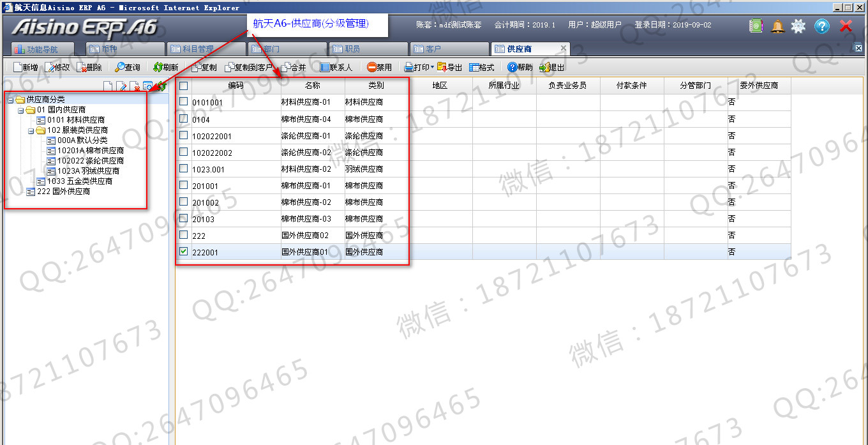Open the 打印 (Print) dropdown arrow
Image resolution: width=868 pixels, height=445 pixels.
pyautogui.click(x=432, y=67)
